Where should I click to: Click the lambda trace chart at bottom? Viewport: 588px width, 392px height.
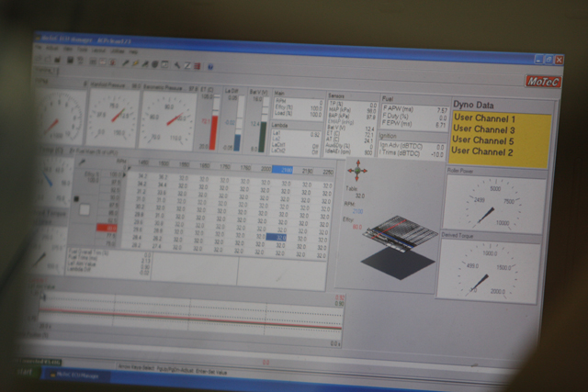click(x=190, y=313)
